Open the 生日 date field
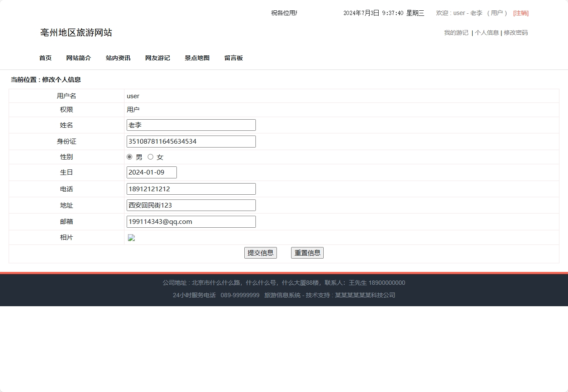The height and width of the screenshot is (392, 568). [151, 172]
